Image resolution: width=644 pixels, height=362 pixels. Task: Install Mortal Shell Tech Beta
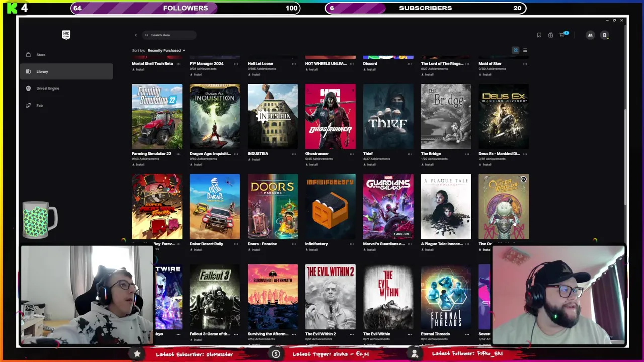coord(138,69)
